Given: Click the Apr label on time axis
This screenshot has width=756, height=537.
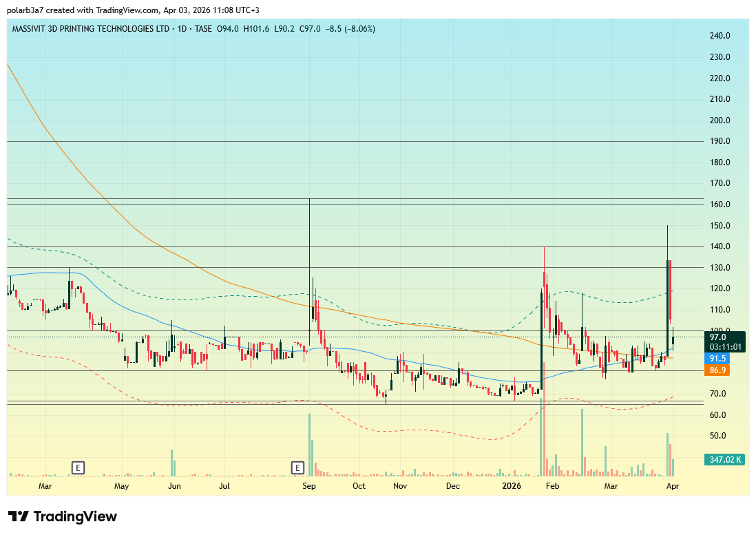Looking at the screenshot, I should [673, 486].
